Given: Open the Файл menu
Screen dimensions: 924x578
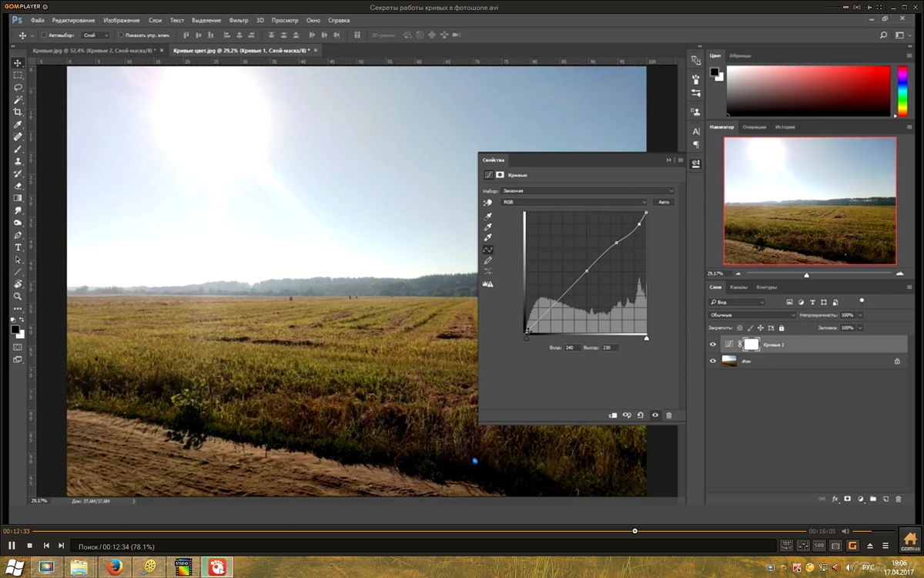Looking at the screenshot, I should tap(38, 20).
